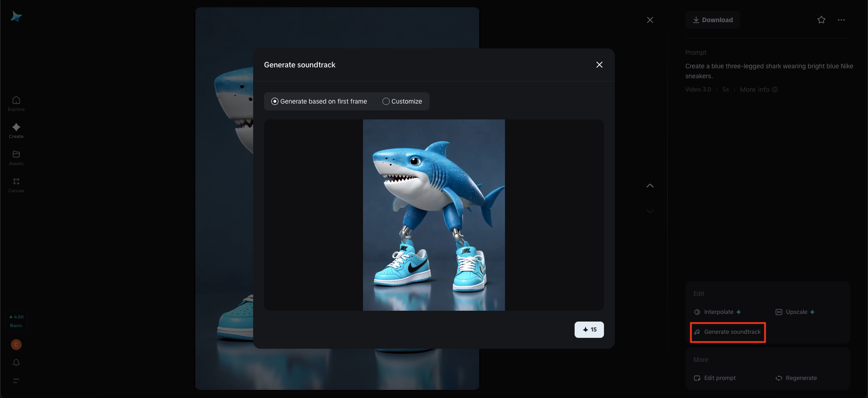Open the Create section

[16, 131]
